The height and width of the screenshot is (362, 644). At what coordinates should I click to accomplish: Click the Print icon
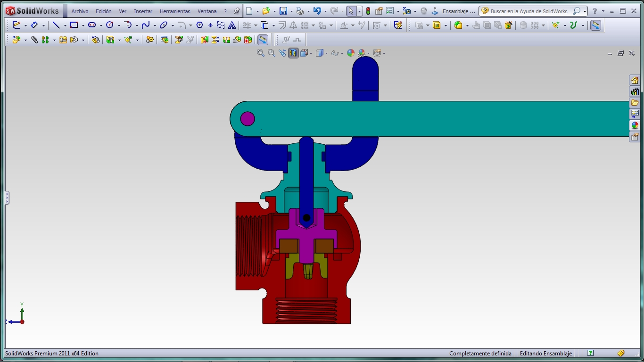(x=300, y=11)
